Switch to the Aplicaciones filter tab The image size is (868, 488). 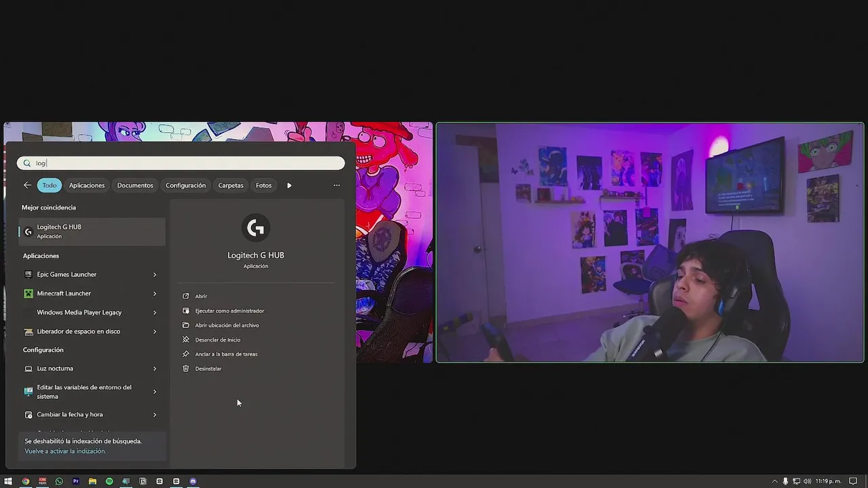(87, 185)
